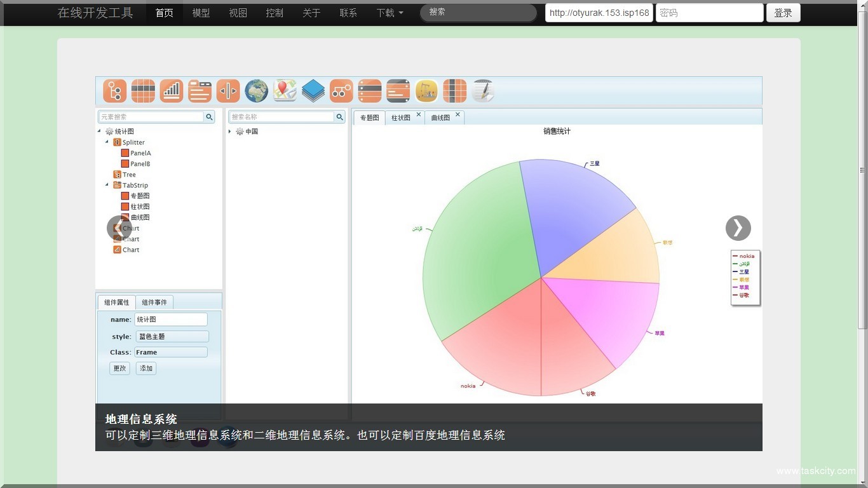Select the splitter icon in toolbar

tap(228, 91)
